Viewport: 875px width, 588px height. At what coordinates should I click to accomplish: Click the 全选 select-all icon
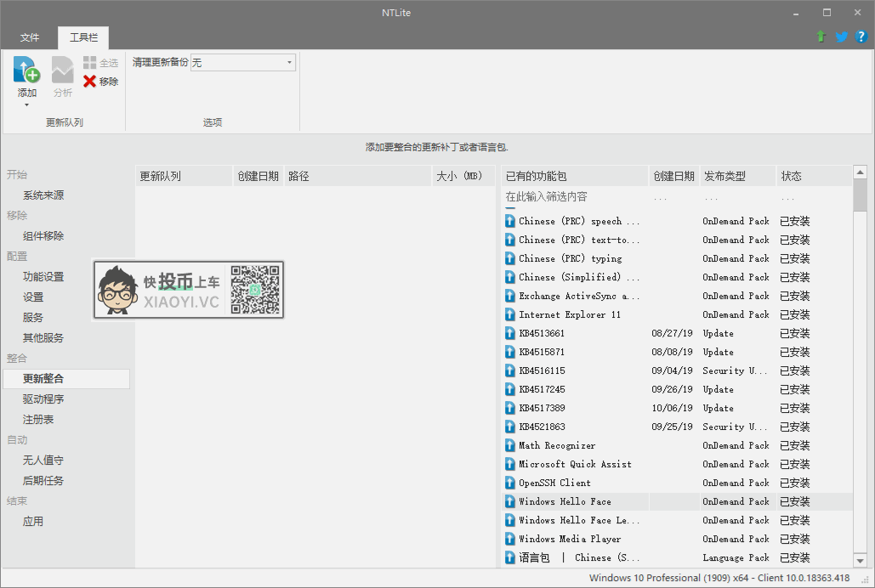[89, 63]
